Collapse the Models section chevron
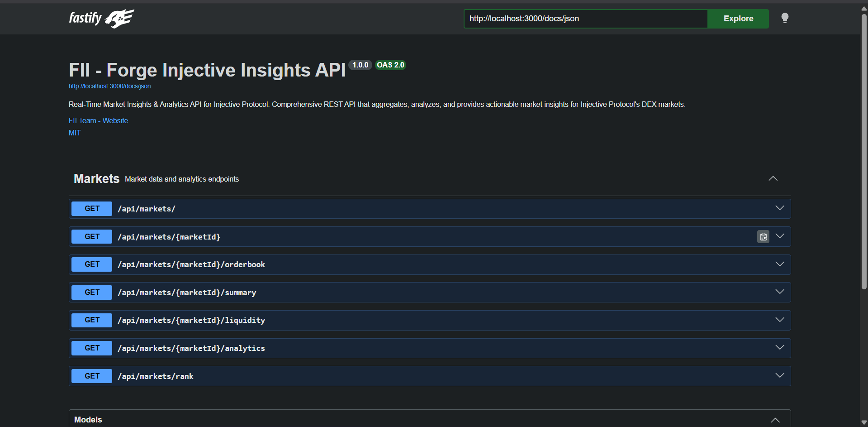 coord(775,420)
